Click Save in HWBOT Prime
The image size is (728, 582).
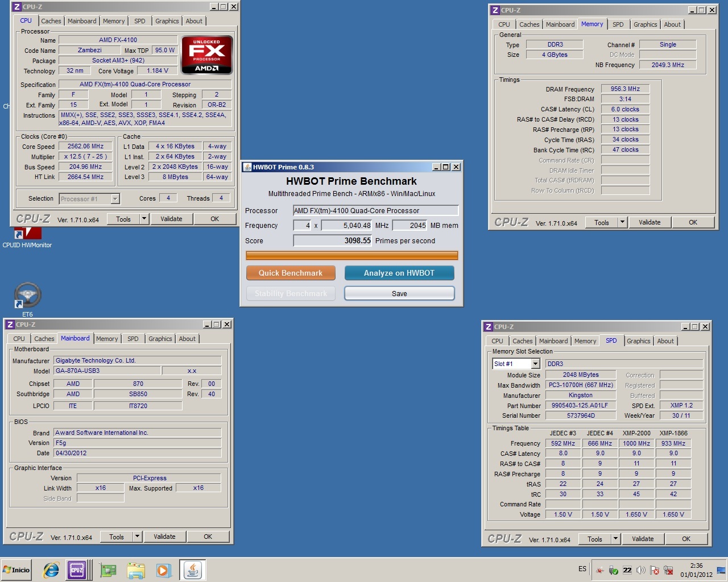(399, 293)
